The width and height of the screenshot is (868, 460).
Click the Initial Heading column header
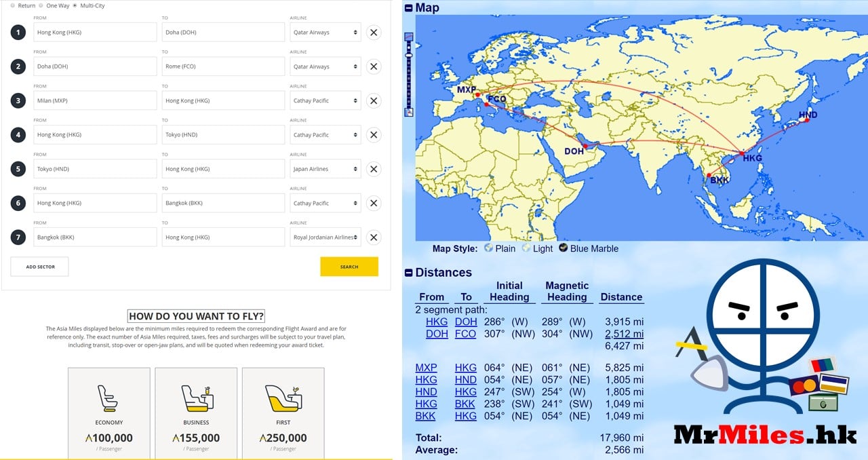(x=509, y=291)
